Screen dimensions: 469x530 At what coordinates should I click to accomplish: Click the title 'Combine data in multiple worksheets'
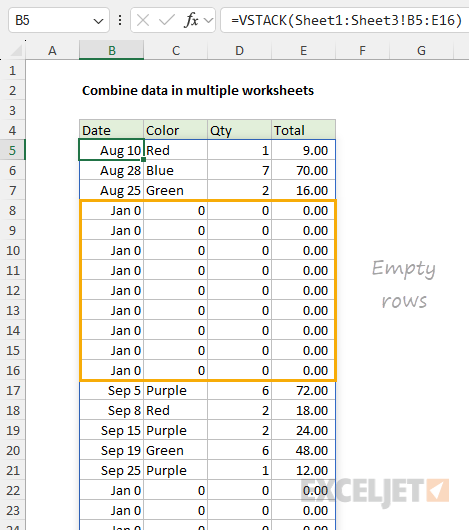pos(198,91)
